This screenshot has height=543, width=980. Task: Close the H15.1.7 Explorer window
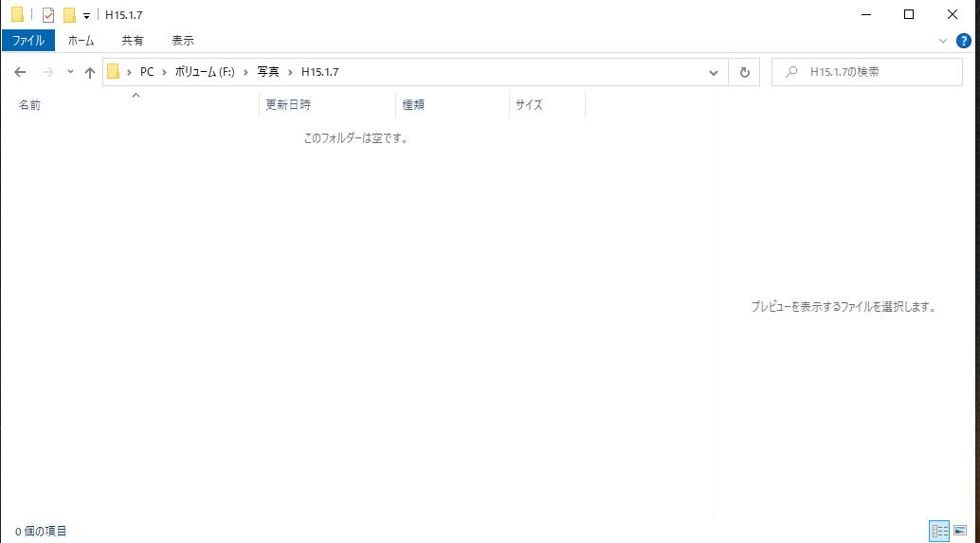tap(952, 14)
